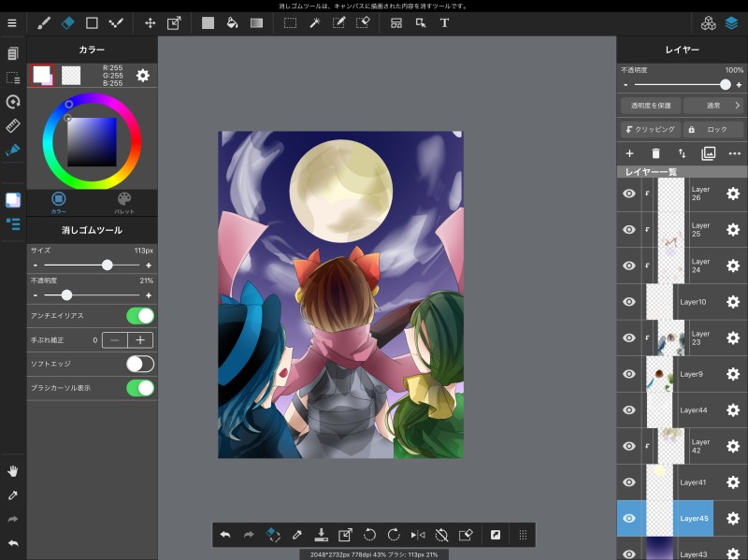The image size is (748, 560).
Task: Pick the Magic Wand selection tool
Action: [315, 22]
